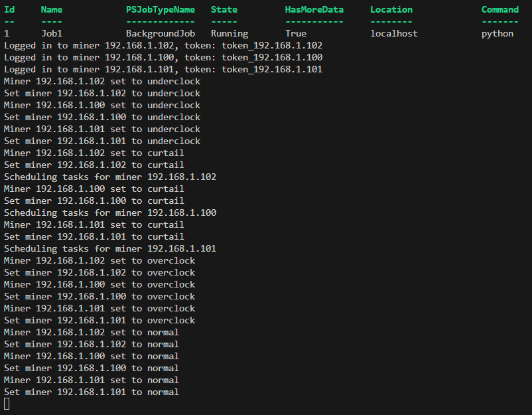Click the Scheduling tasks line for miner 192.168.1.100
532x415 pixels.
pos(110,212)
